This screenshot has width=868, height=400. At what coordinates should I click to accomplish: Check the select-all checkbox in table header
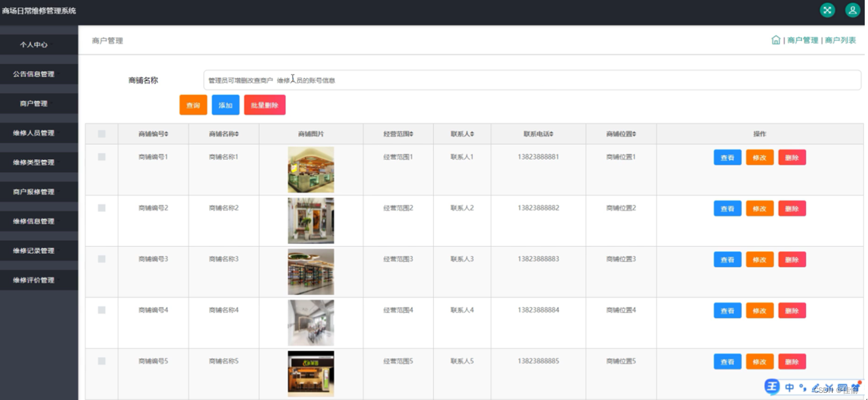point(102,134)
